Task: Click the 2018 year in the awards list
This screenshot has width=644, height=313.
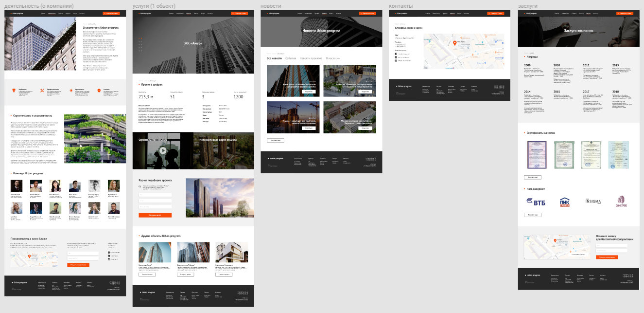Action: click(x=615, y=92)
